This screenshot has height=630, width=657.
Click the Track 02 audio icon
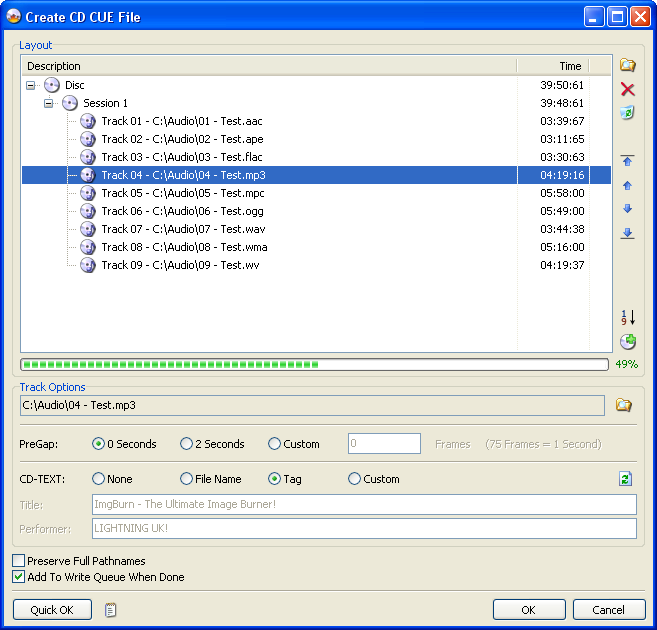[88, 139]
